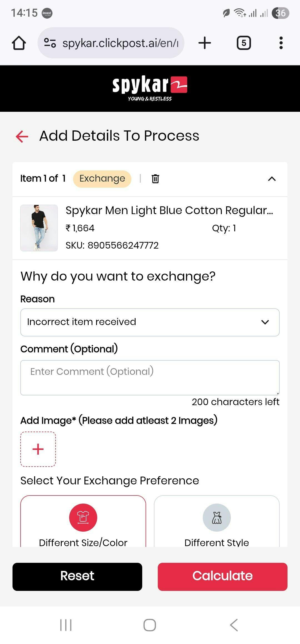Open a new browser tab
The image size is (300, 644).
[205, 43]
